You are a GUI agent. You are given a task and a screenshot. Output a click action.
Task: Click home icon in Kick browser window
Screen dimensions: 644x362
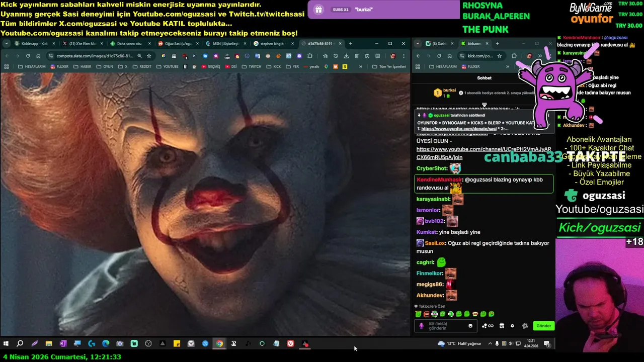[x=449, y=56]
